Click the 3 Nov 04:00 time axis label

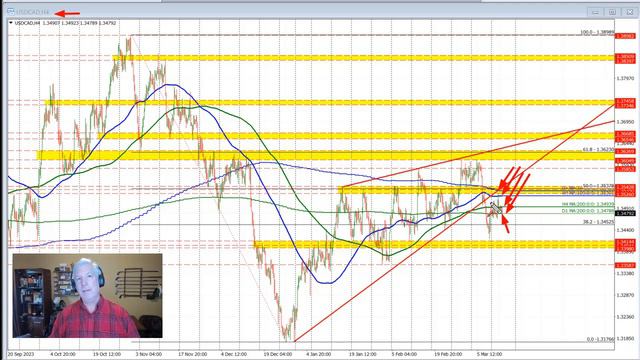pyautogui.click(x=149, y=354)
